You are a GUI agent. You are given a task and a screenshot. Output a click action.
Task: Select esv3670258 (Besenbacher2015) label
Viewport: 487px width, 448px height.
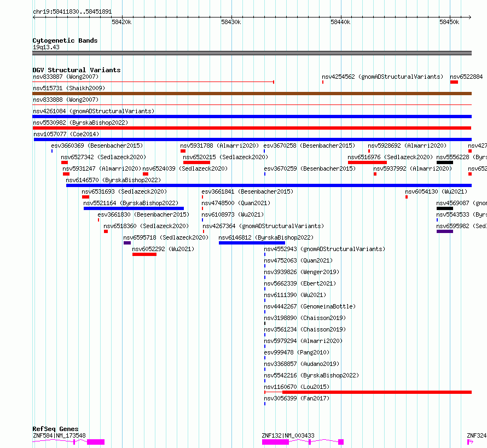pyautogui.click(x=309, y=146)
